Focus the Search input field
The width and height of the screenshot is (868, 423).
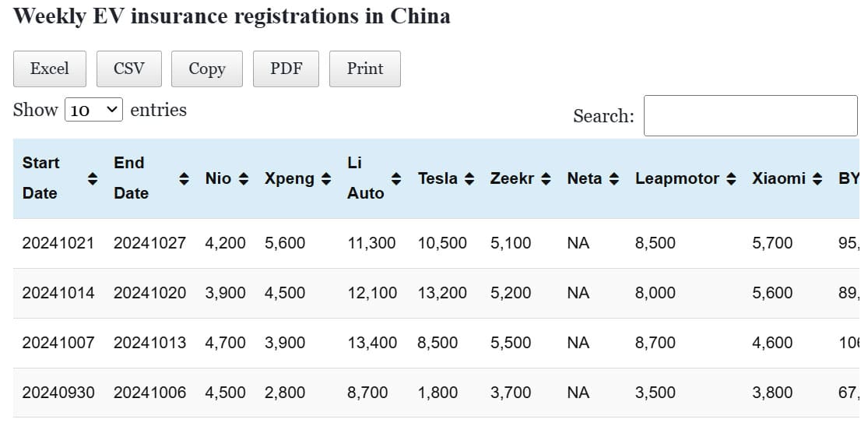(x=750, y=116)
